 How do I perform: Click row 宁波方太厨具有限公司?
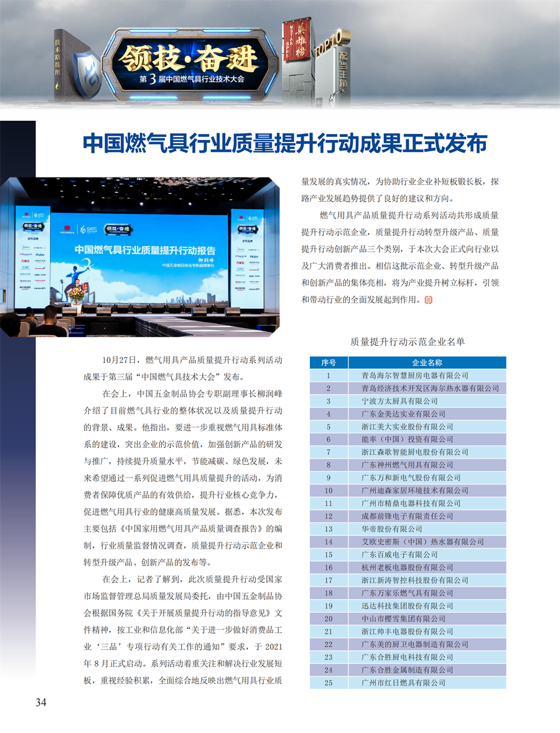(408, 401)
